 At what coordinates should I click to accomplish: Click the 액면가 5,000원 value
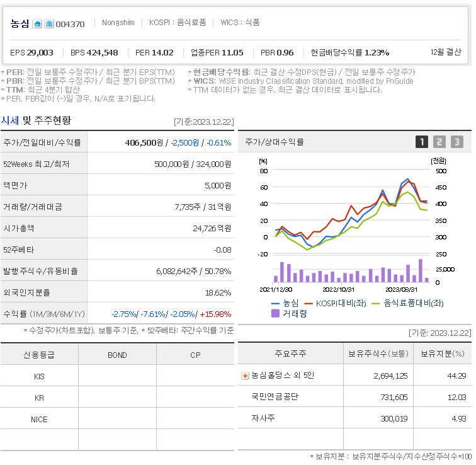pyautogui.click(x=218, y=186)
